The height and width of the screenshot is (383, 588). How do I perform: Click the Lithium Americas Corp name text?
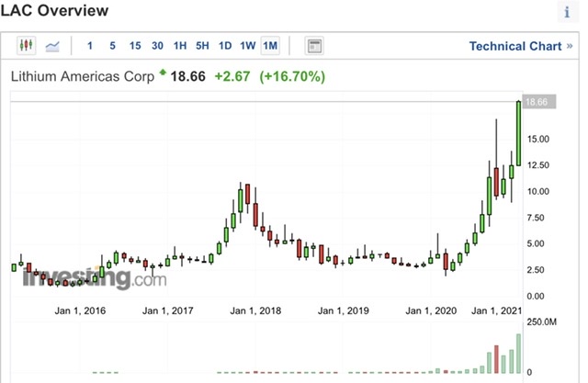83,76
